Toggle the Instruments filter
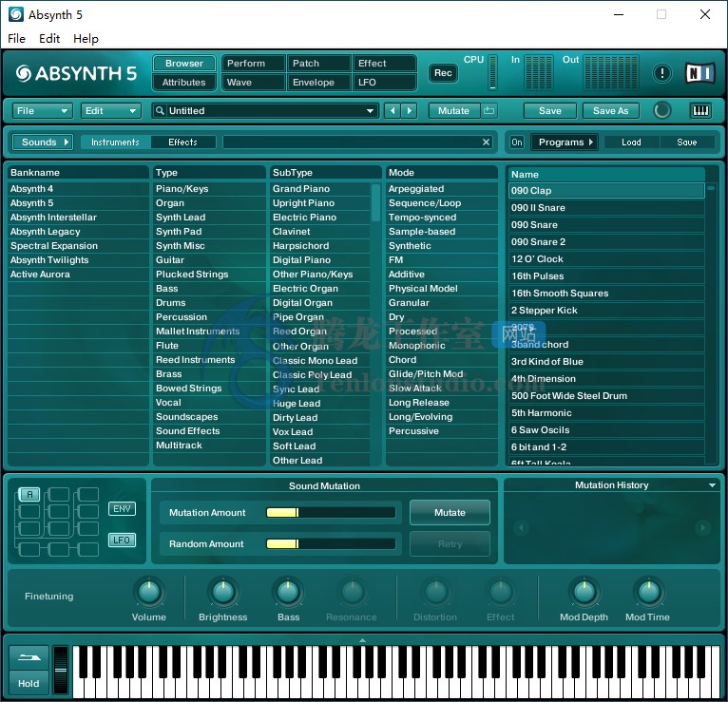This screenshot has height=702, width=728. point(115,142)
